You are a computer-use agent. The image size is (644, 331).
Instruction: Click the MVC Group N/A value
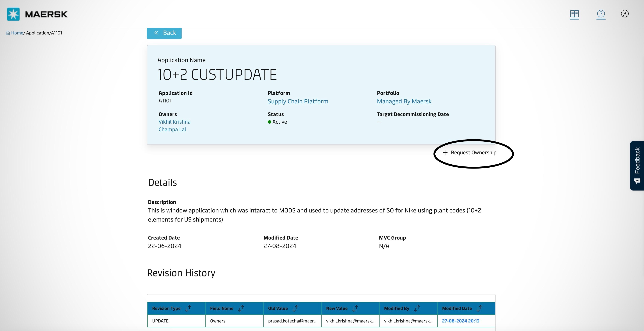coord(384,246)
